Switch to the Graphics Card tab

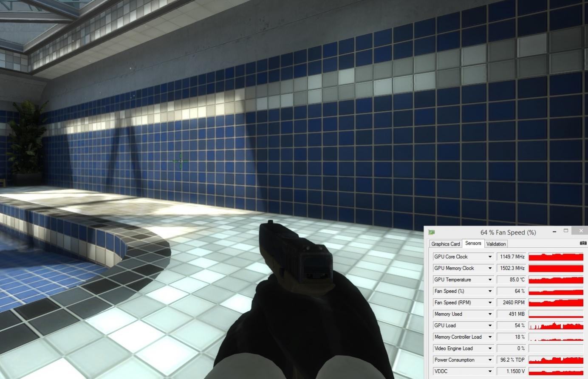446,244
